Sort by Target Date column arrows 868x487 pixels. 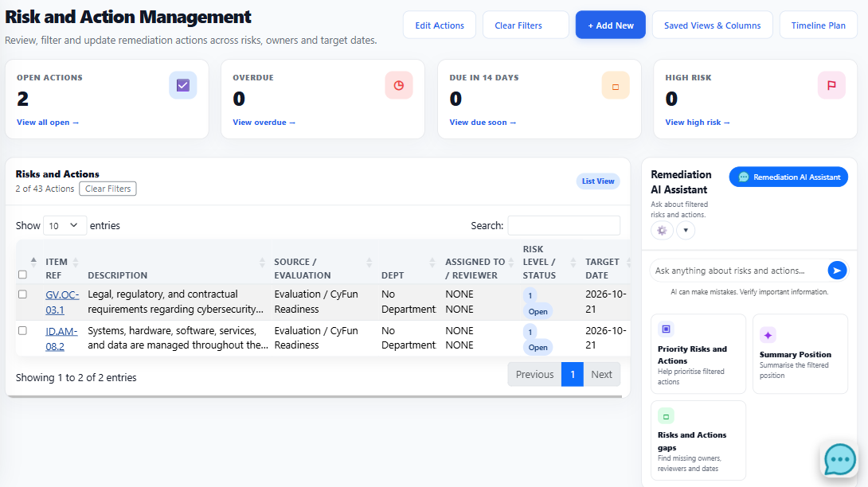[628, 263]
